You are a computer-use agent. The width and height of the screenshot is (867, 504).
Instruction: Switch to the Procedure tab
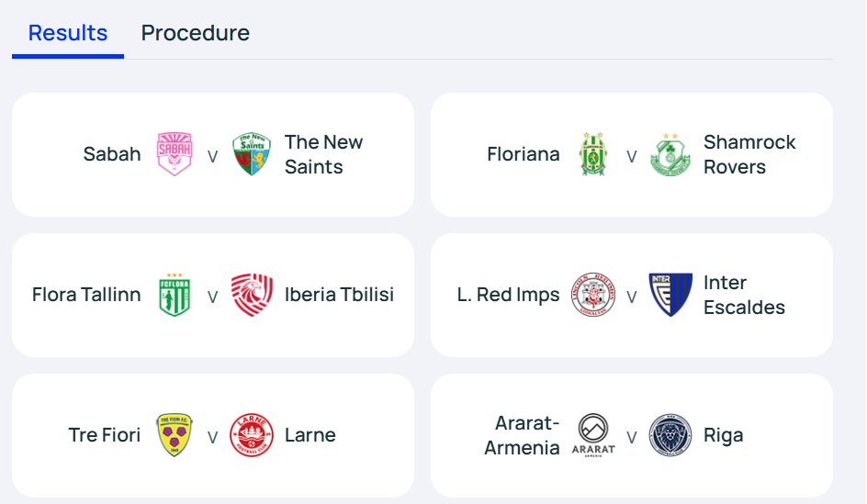tap(196, 33)
